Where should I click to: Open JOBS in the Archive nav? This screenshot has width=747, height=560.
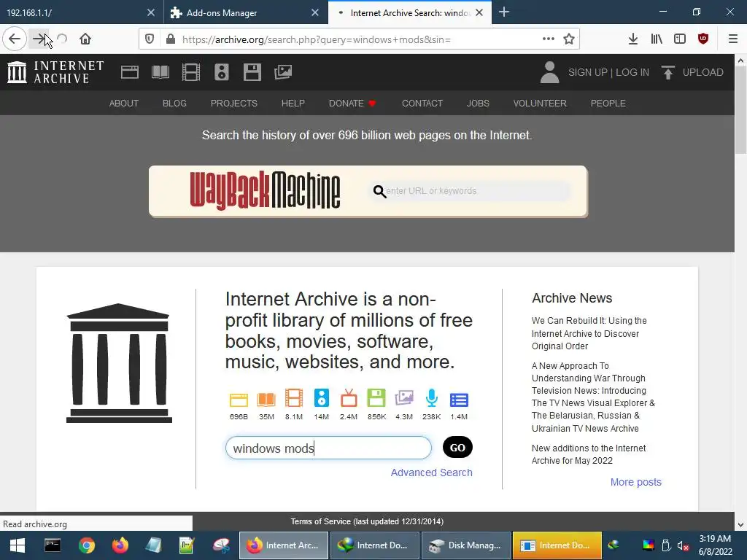coord(478,104)
